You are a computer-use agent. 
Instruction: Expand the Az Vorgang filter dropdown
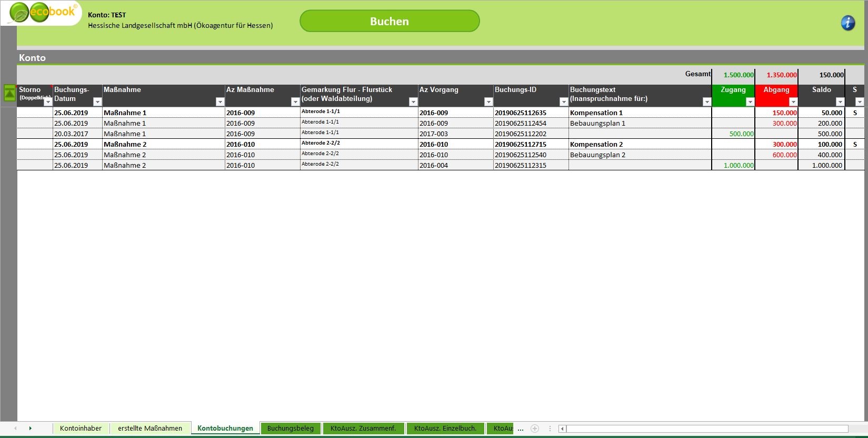pos(488,102)
